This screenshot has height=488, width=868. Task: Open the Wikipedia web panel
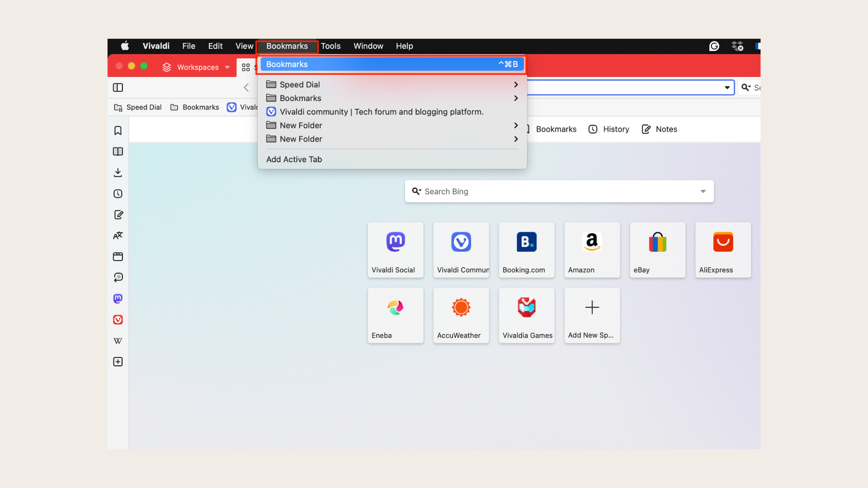[x=118, y=341]
